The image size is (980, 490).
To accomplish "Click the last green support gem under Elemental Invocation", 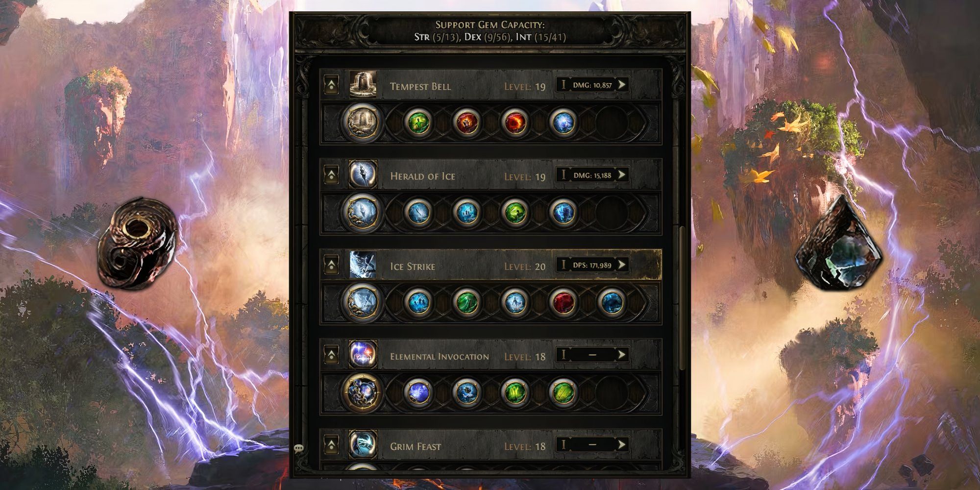I will 563,392.
